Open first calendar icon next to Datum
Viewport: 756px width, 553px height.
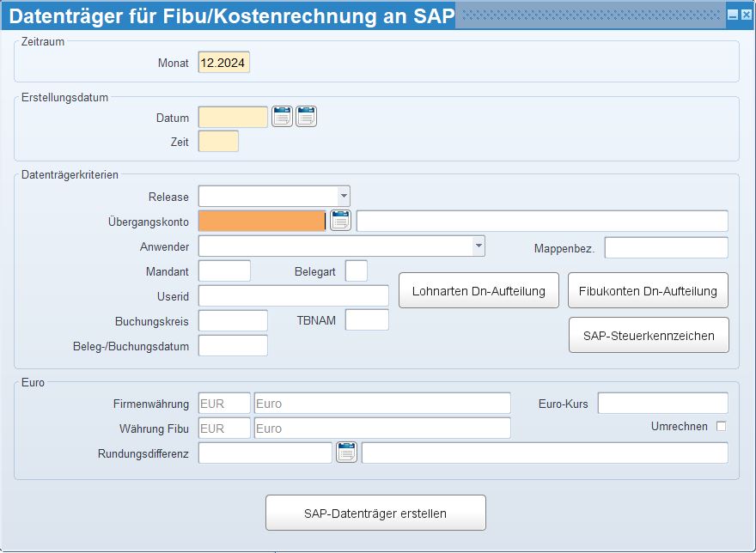click(x=282, y=117)
